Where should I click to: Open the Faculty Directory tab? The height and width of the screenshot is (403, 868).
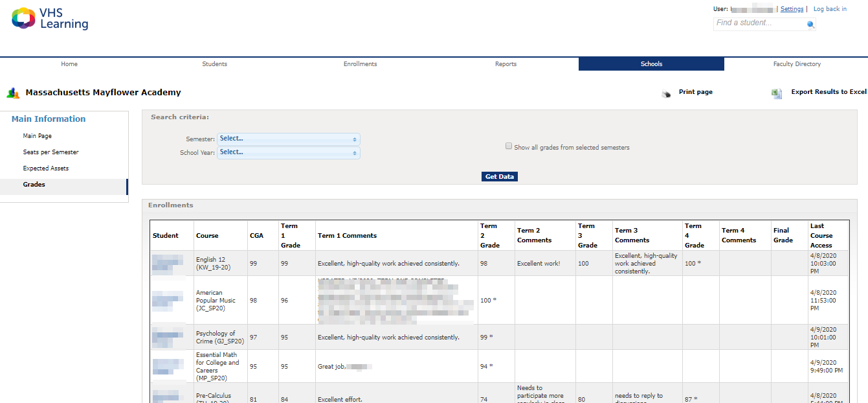coord(797,63)
